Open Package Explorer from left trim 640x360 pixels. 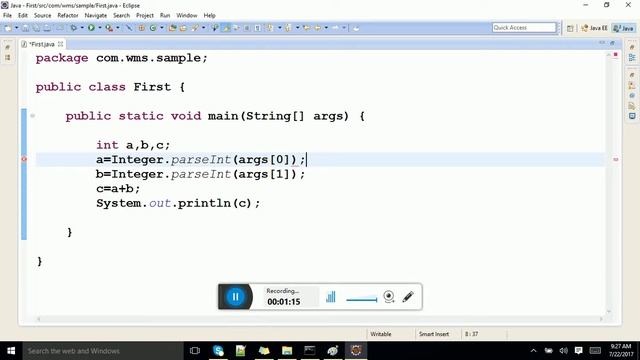pyautogui.click(x=7, y=58)
